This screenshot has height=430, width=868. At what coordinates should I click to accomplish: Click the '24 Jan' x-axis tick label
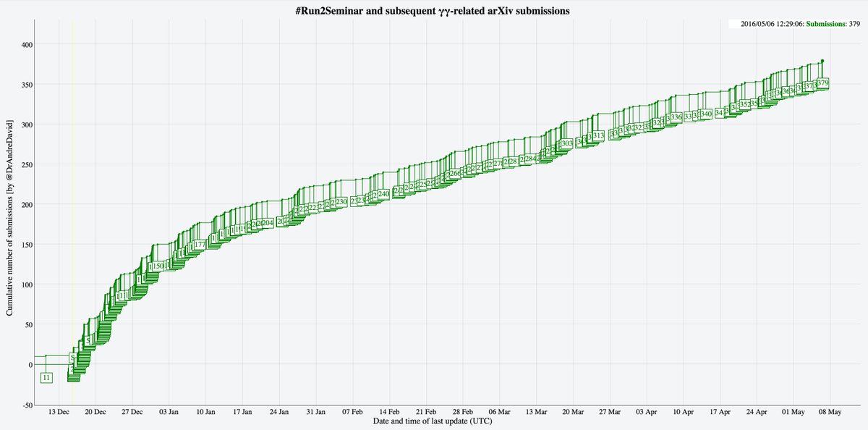[279, 412]
